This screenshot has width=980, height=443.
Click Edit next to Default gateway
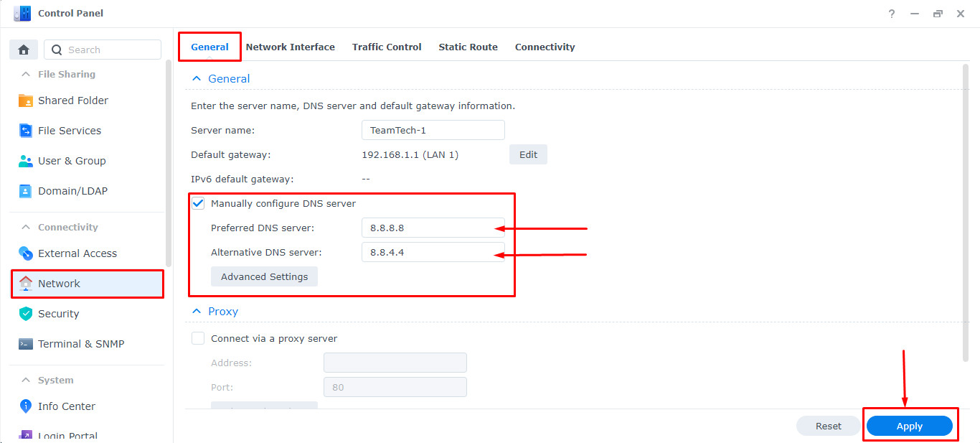[x=528, y=154]
